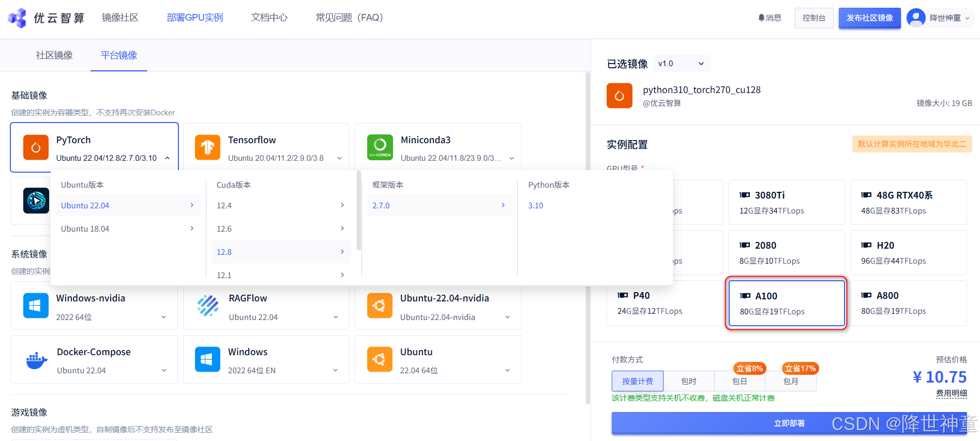Open the 降世神童 user menu arrow
Viewport: 980px width, 441px height.
(967, 18)
